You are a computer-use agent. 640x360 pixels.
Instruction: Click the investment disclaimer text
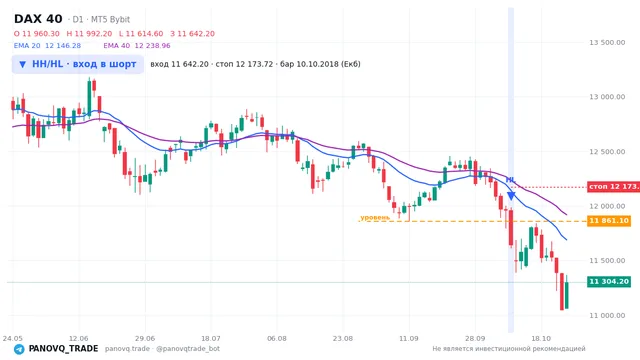tap(509, 349)
